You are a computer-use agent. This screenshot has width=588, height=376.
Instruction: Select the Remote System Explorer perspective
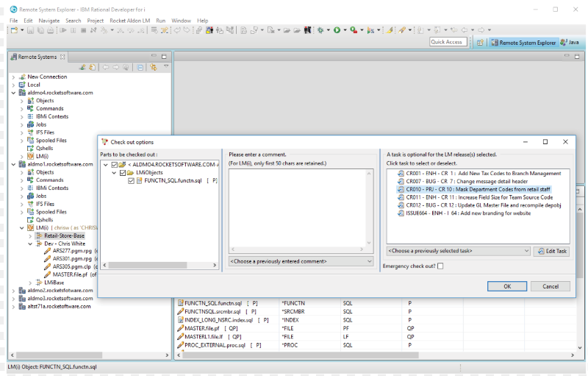[x=523, y=43]
